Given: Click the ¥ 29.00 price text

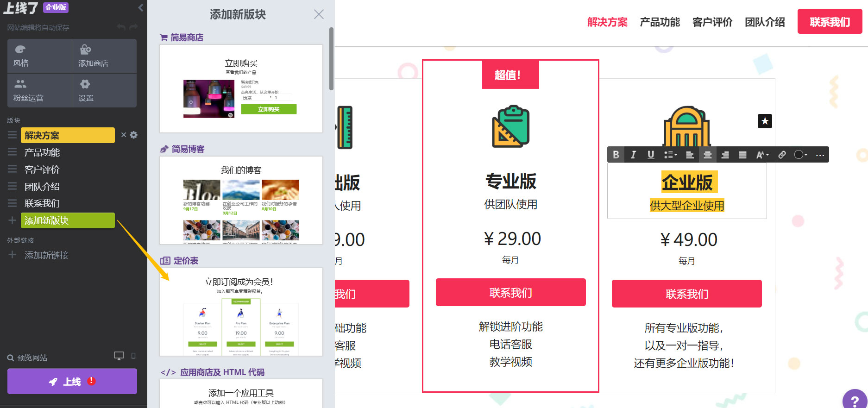Looking at the screenshot, I should [511, 239].
